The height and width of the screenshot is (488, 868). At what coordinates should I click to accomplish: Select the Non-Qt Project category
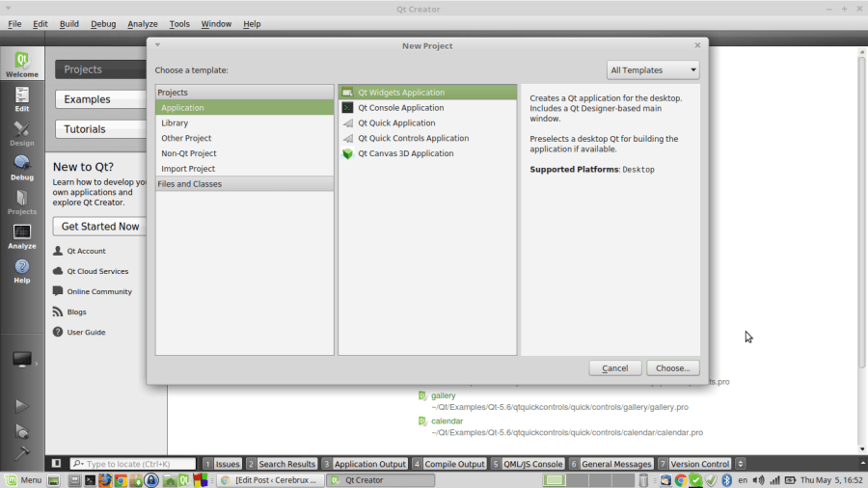point(245,153)
